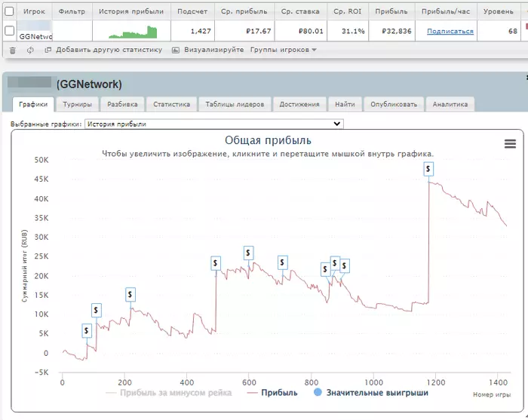Click the Прибыль/час column header
The width and height of the screenshot is (528, 420).
[x=446, y=11]
